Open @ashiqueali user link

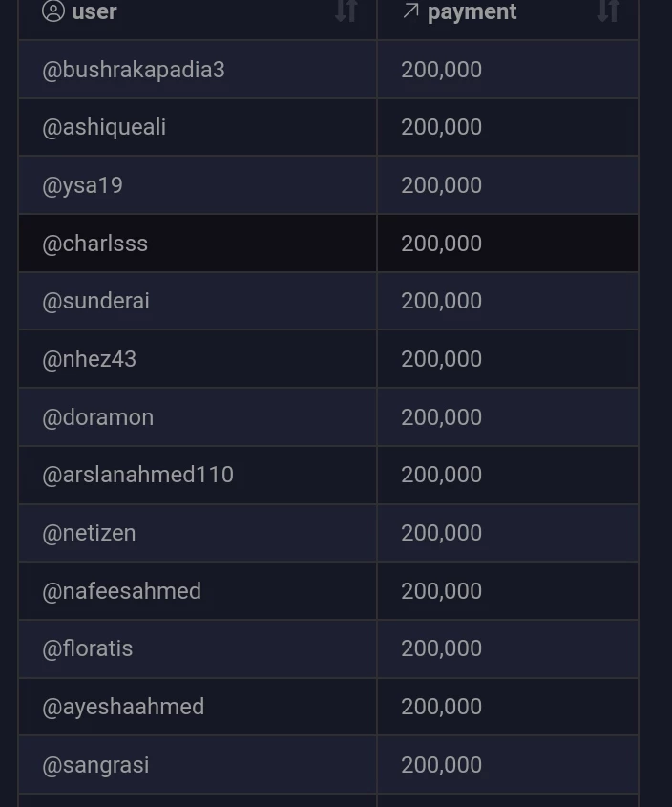point(104,127)
